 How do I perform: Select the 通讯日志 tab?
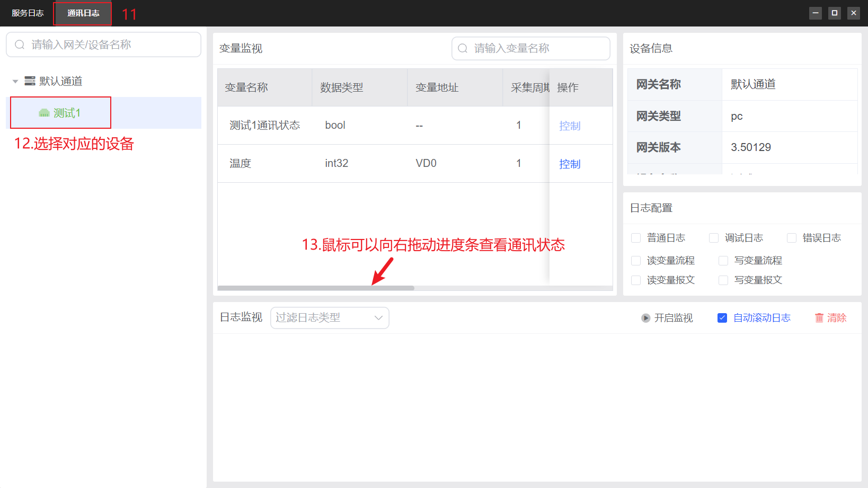tap(82, 13)
